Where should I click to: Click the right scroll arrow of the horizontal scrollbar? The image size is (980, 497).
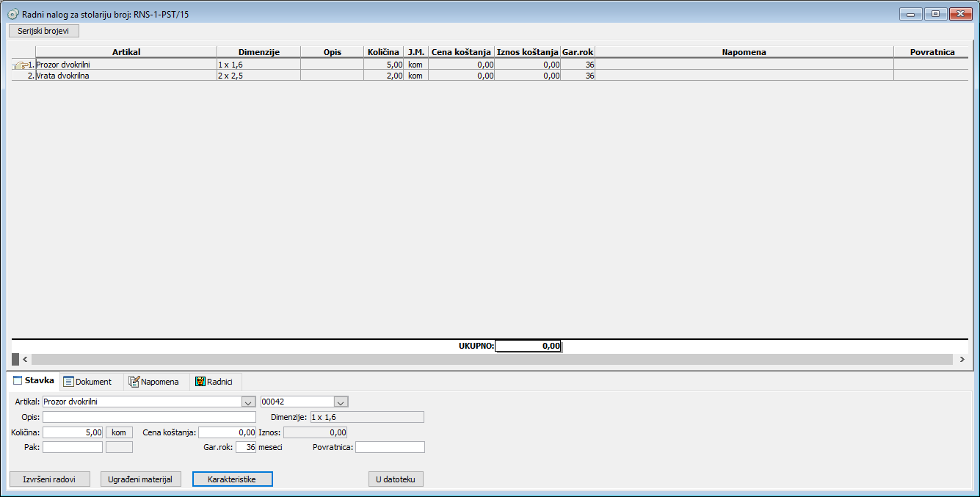tap(962, 360)
